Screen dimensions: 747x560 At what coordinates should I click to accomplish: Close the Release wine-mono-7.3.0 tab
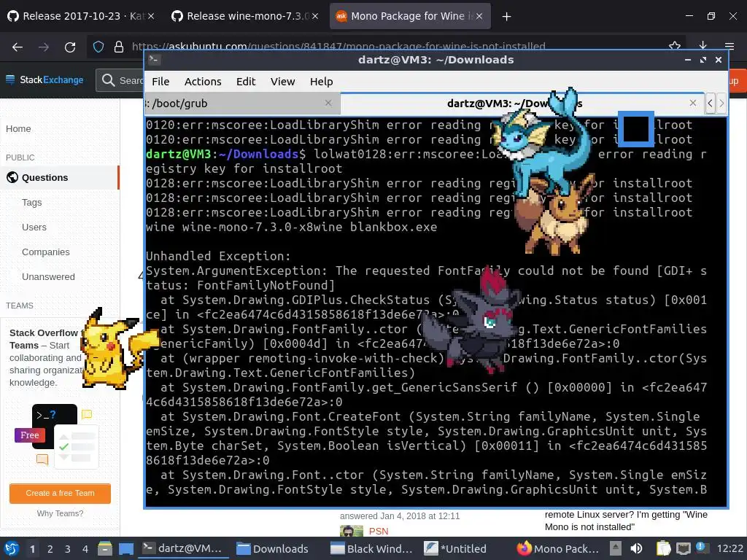tap(315, 16)
